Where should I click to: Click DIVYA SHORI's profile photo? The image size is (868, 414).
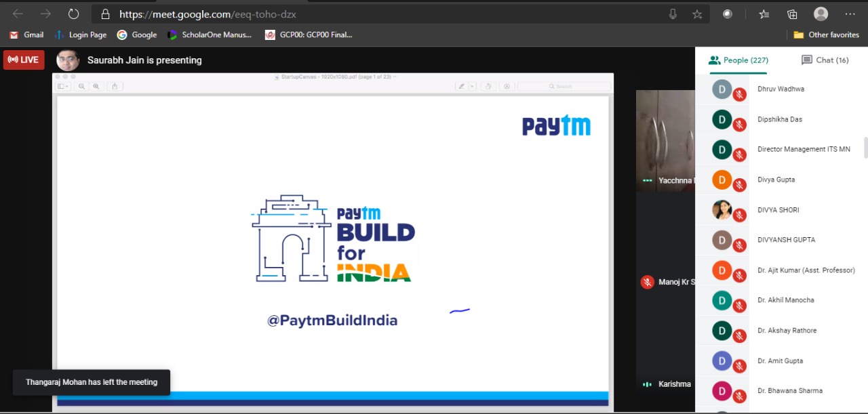tap(722, 209)
